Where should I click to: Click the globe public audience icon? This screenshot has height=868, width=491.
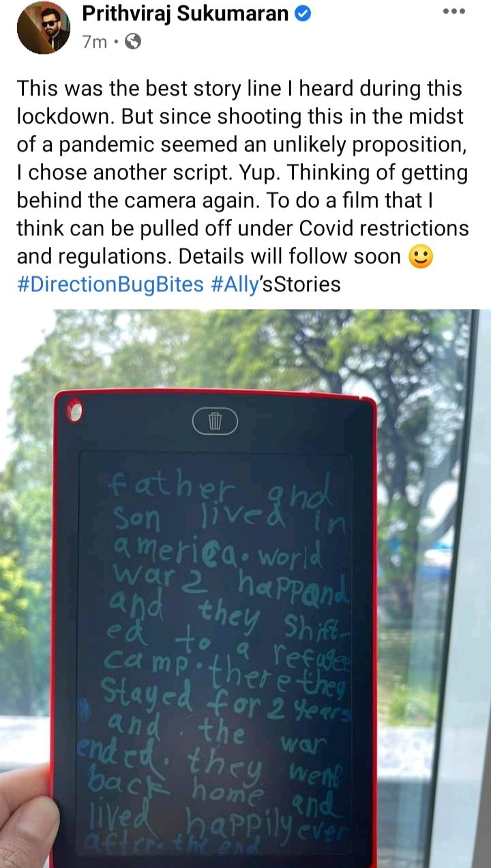(134, 41)
